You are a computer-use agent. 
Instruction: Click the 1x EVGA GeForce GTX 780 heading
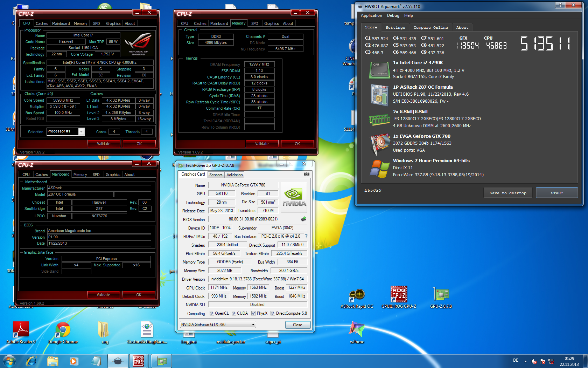point(422,136)
